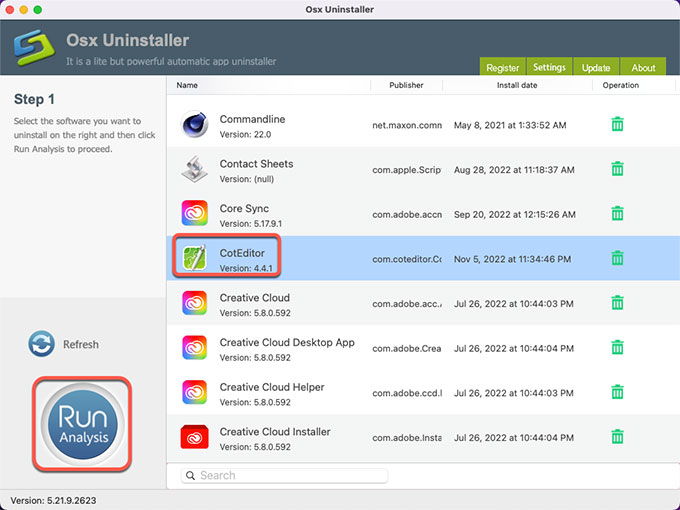The height and width of the screenshot is (510, 680).
Task: Open the Update tab
Action: (596, 67)
